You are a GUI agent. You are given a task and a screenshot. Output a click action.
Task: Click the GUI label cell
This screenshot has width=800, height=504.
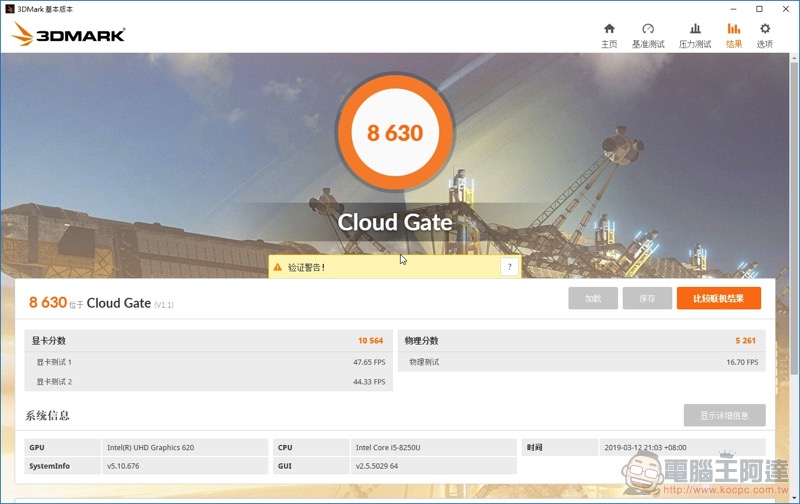coord(311,466)
